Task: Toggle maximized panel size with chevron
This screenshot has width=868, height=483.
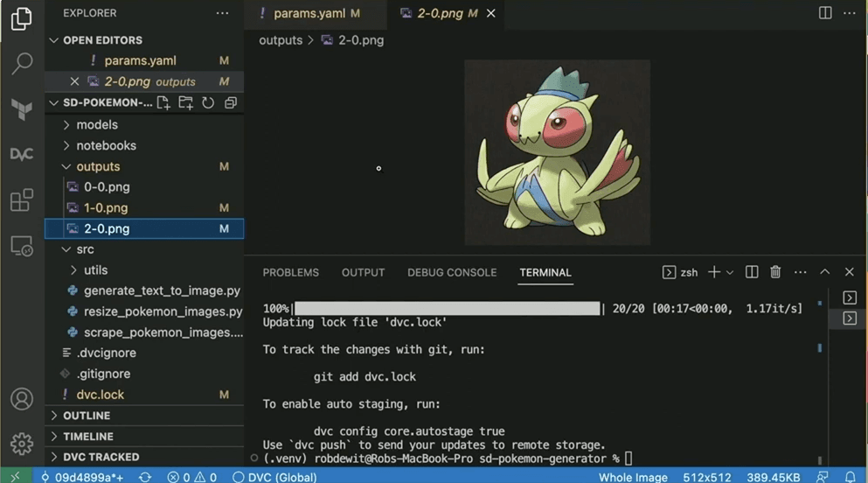Action: [x=824, y=273]
